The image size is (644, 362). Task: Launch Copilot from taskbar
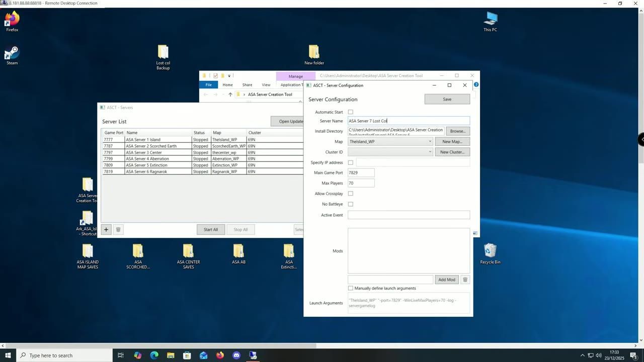tap(137, 355)
